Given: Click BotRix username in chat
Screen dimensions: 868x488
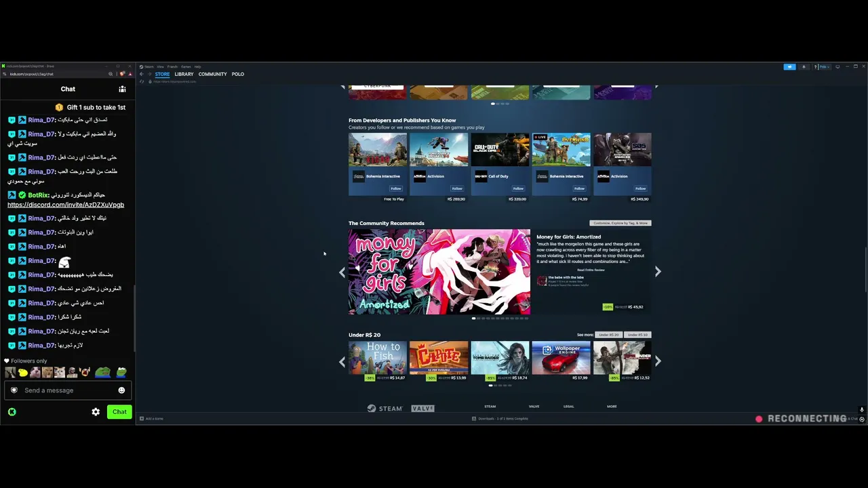Looking at the screenshot, I should 39,195.
